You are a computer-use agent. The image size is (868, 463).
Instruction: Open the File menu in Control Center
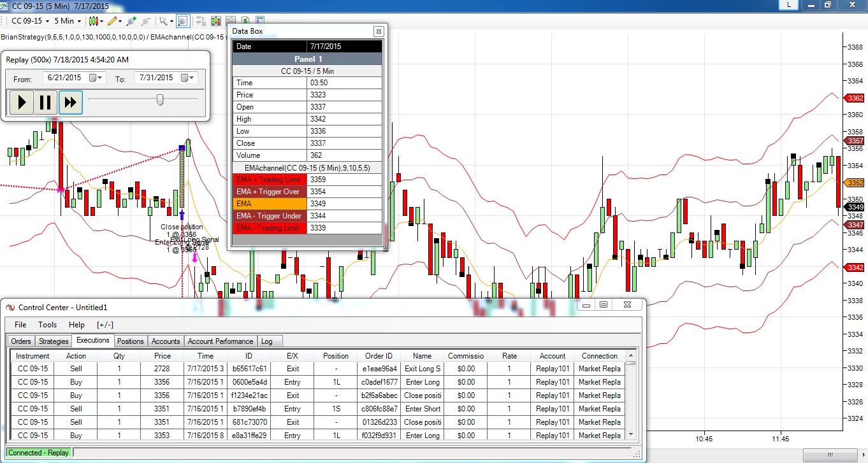point(20,325)
